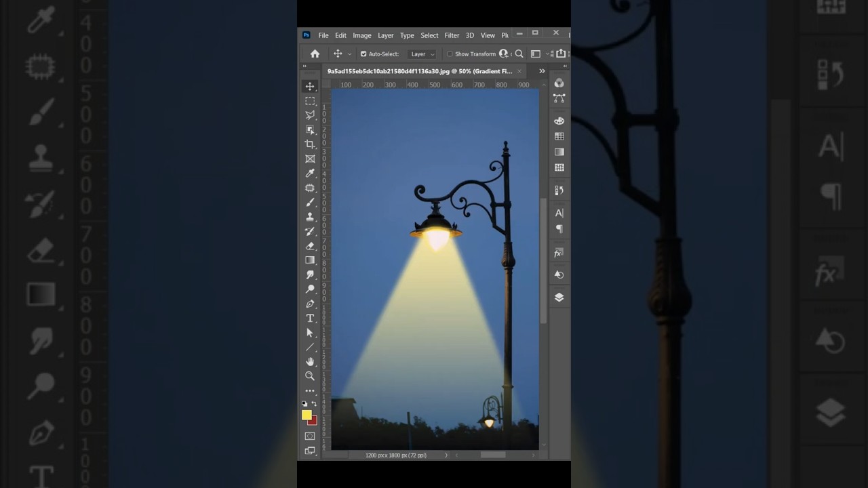
Task: Select the Spot Healing Brush tool
Action: point(310,188)
